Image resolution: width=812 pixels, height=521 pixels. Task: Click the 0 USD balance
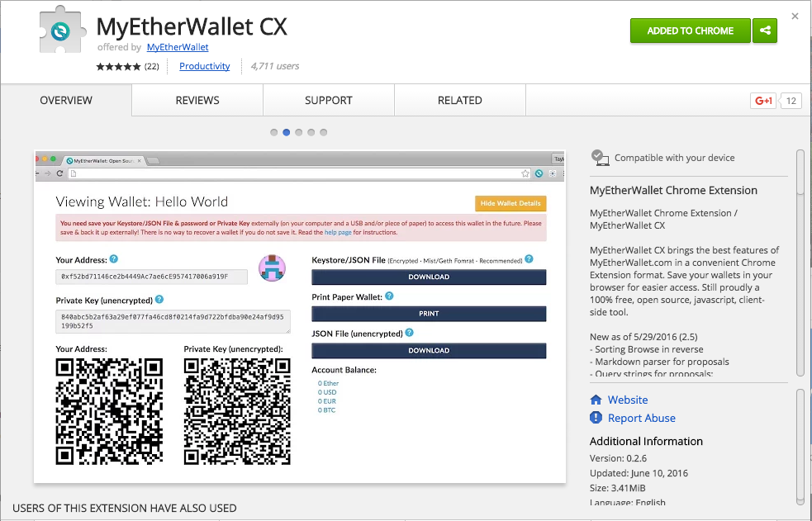[327, 392]
